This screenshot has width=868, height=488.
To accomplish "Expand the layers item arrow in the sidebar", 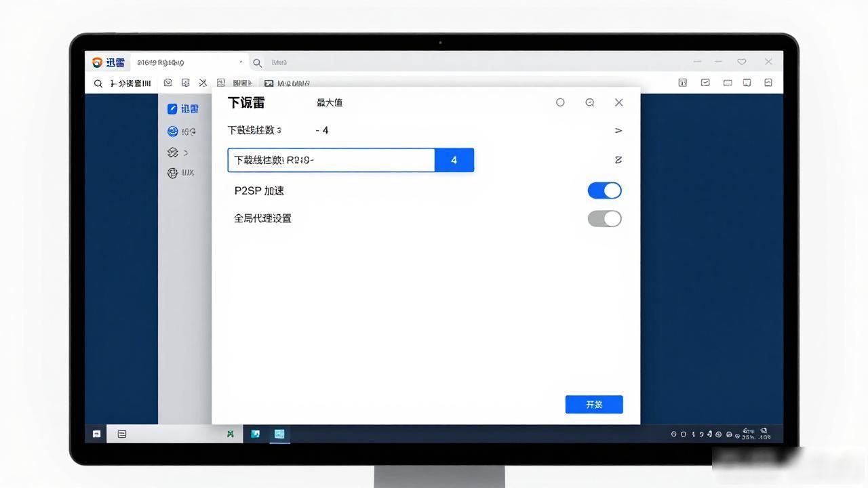I will pos(186,152).
